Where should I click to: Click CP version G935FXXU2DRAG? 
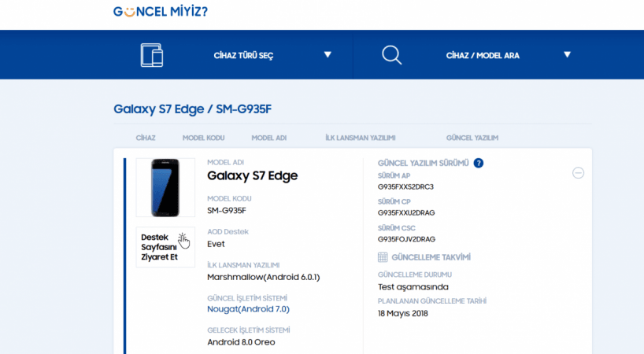[x=406, y=213]
